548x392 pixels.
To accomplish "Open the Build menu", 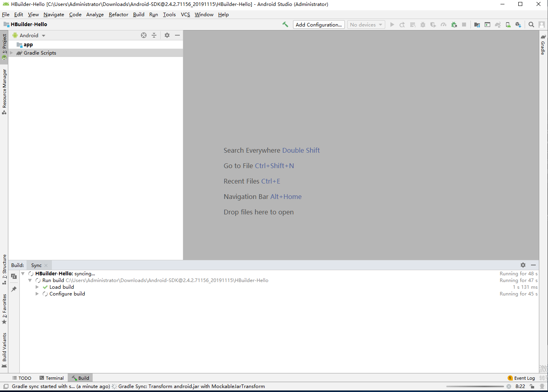I will 139,14.
